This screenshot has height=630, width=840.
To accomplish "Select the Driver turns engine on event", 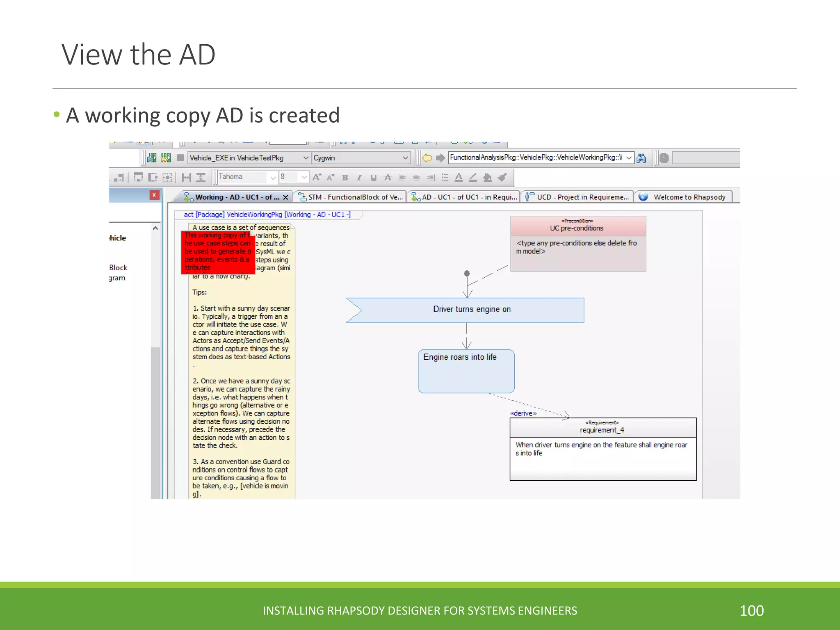I will (465, 310).
